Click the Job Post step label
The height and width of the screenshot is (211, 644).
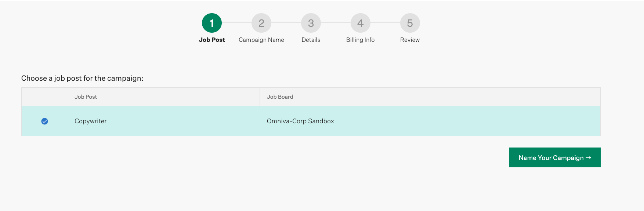tap(212, 40)
